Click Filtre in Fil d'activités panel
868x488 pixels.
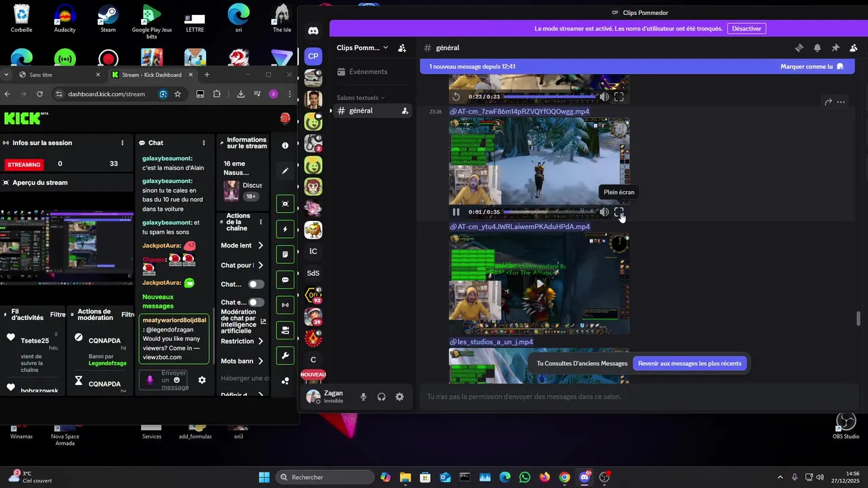[x=58, y=314]
